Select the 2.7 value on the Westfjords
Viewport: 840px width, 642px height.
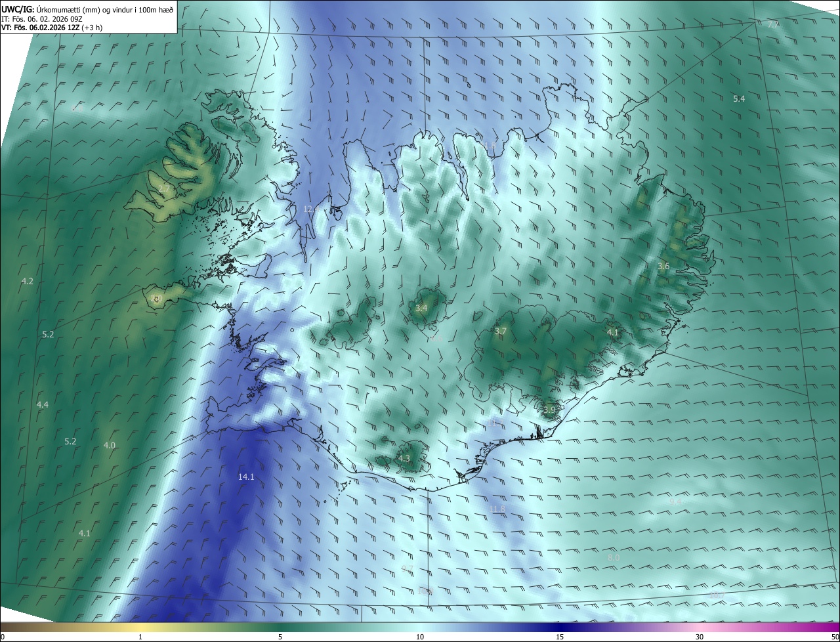[164, 188]
